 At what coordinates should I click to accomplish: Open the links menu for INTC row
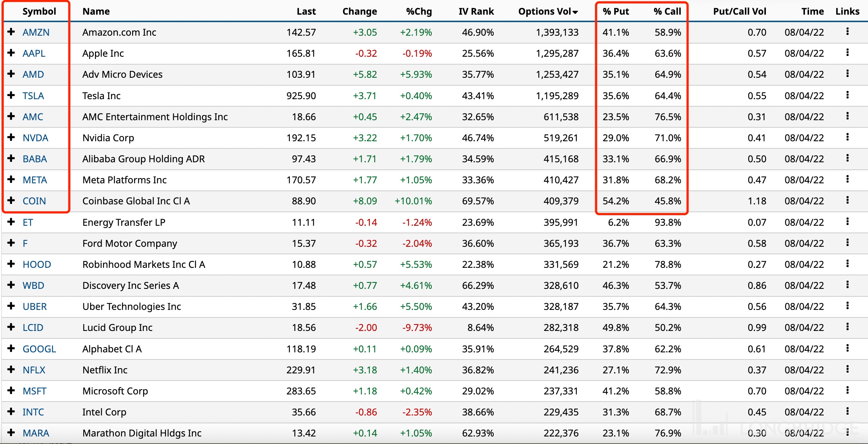tap(847, 411)
